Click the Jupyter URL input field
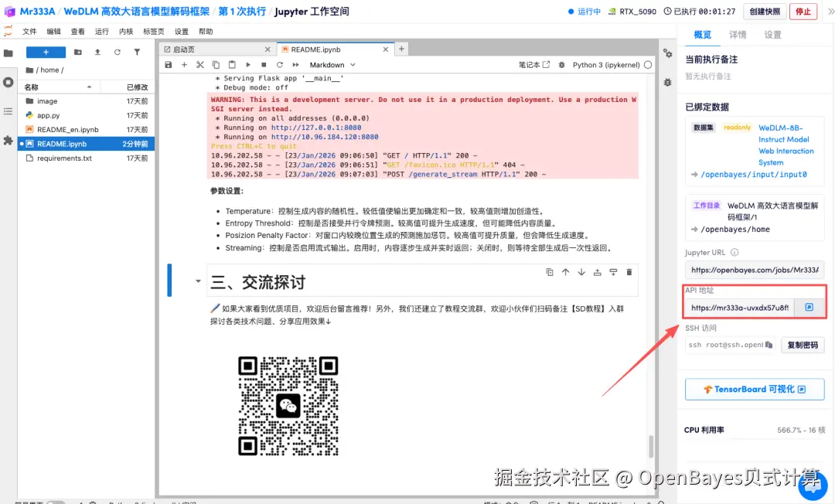This screenshot has width=835, height=504. 755,270
